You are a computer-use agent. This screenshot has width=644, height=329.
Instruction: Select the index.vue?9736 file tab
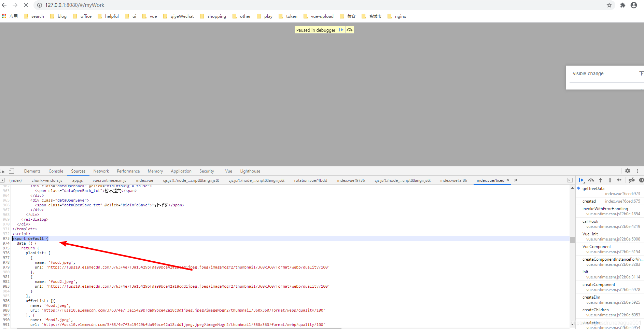click(x=351, y=180)
